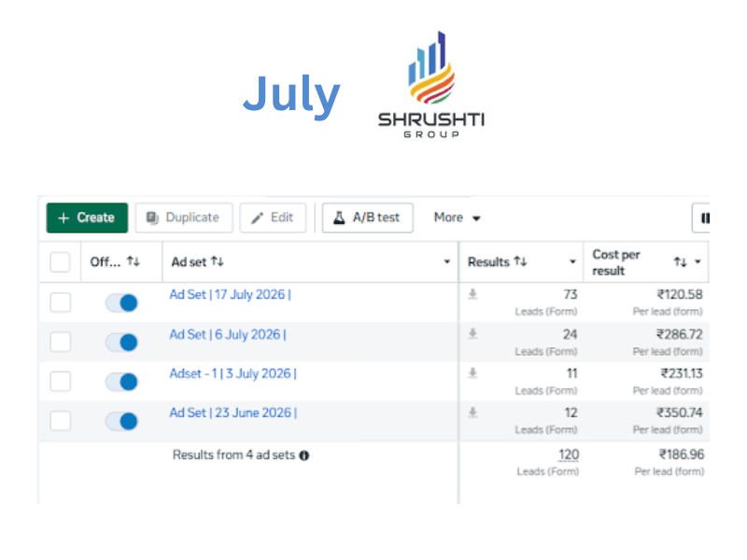Screen dimensions: 747x560
Task: Tick checkbox for Adset - 1 3 July 2026
Action: click(61, 382)
